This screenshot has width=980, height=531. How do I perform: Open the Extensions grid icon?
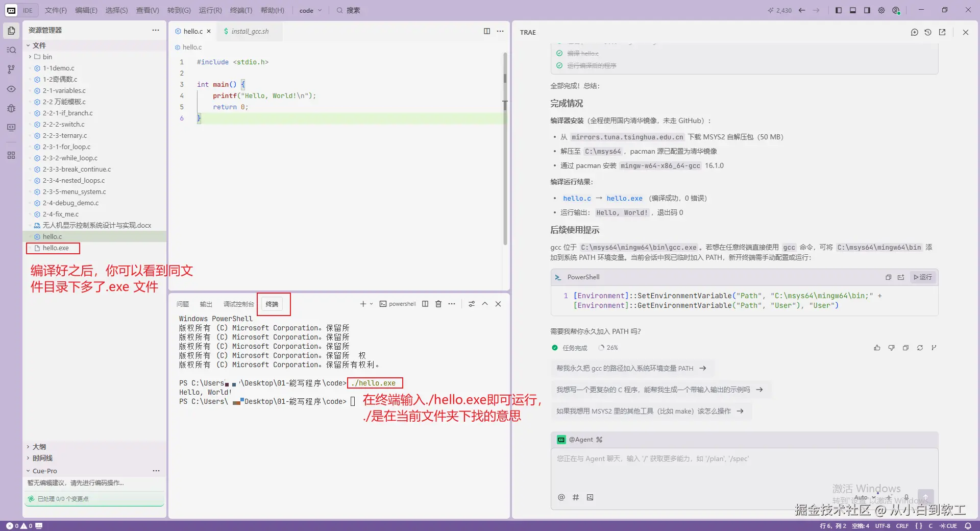(x=11, y=155)
